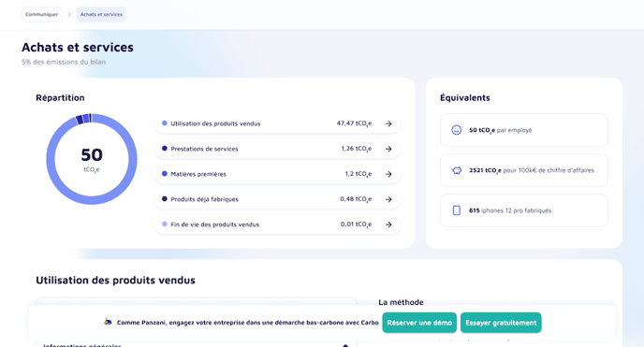Screen dimensions: 644x347
Task: Click the smiley icon per employee
Action: [456, 130]
